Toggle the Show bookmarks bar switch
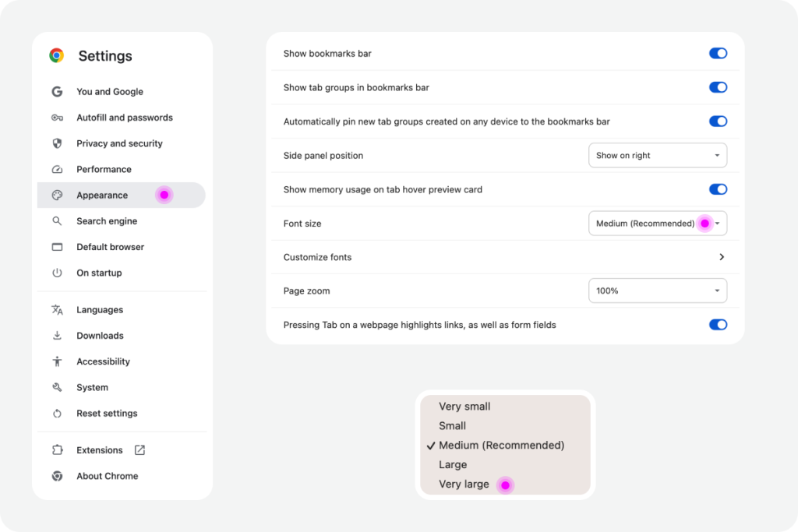 (x=718, y=54)
